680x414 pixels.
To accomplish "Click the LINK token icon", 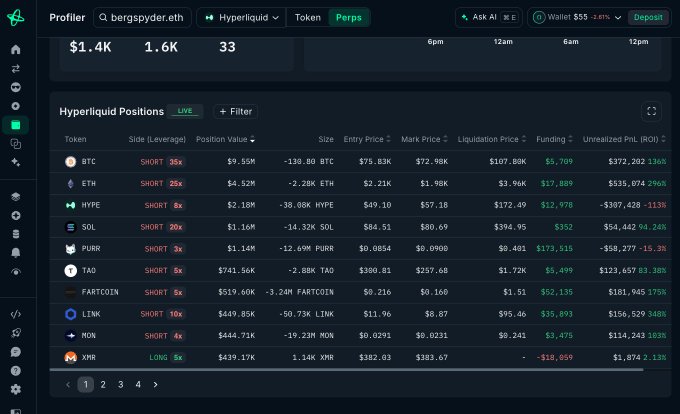I will [x=70, y=314].
